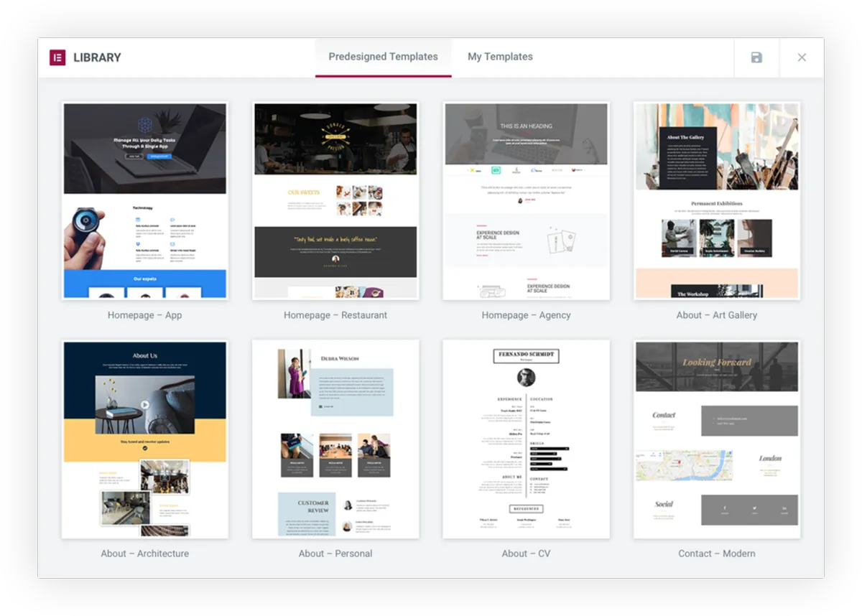Select the About – Architecture template thumbnail
Screen dimensions: 862x616
click(x=145, y=439)
